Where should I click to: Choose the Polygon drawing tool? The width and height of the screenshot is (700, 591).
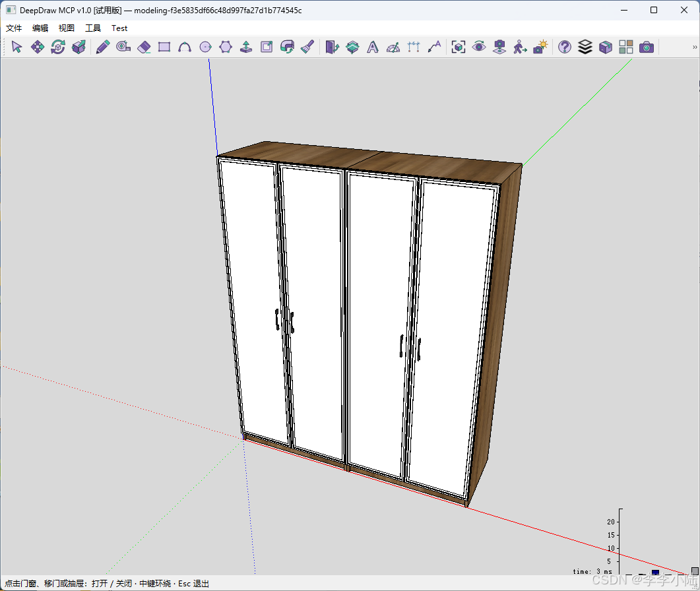click(x=226, y=47)
